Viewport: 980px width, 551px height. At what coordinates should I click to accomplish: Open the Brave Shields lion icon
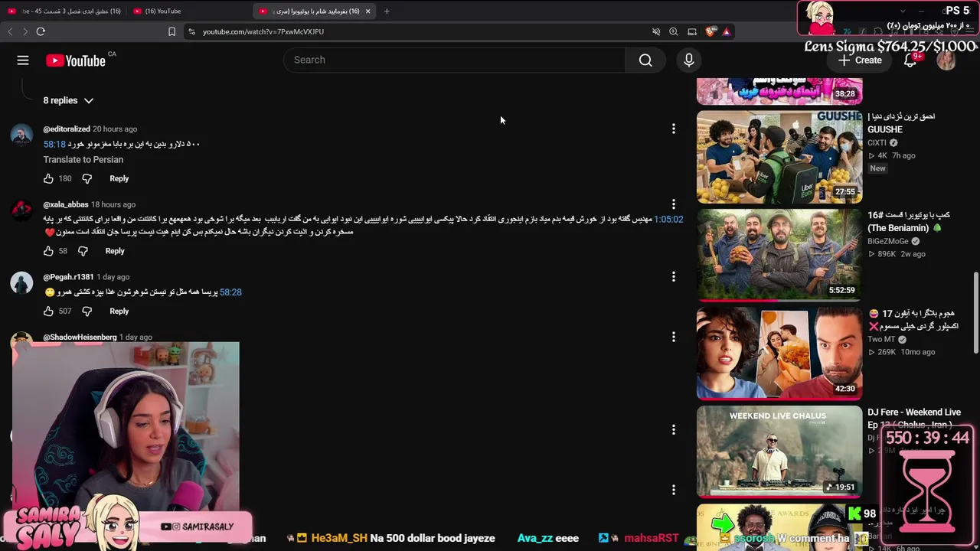710,31
